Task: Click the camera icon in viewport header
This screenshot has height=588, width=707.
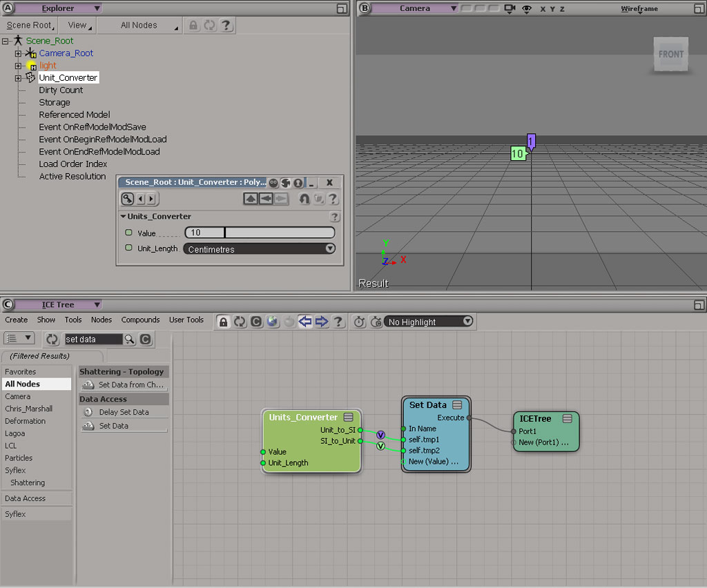Action: coord(510,9)
